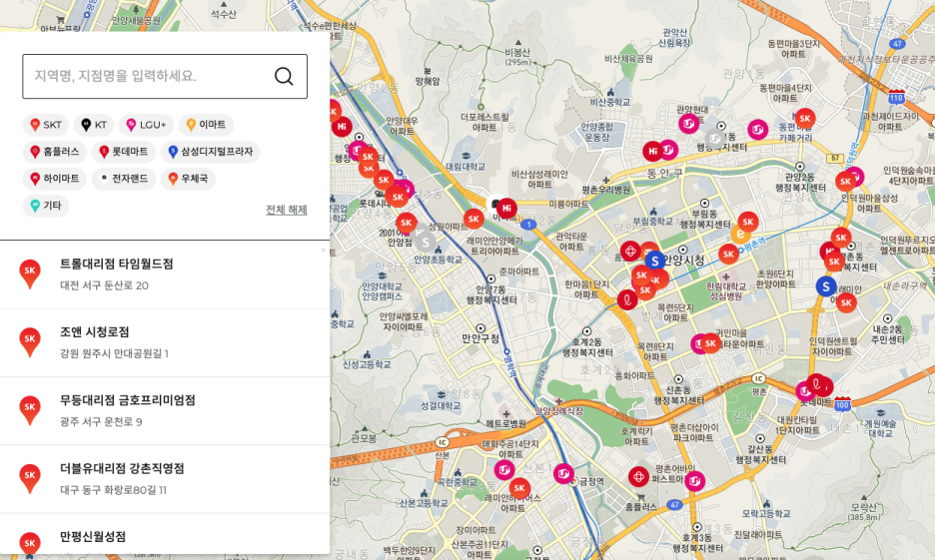Click SK pin icon beside 트롤대리점 타임월드점
This screenshot has height=560, width=935.
[30, 274]
